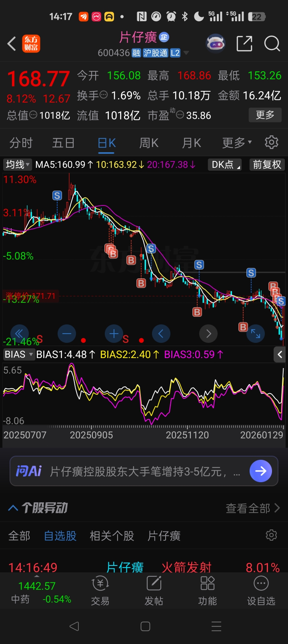The width and height of the screenshot is (288, 644).
Task: Select the 日K chart tab
Action: click(107, 143)
